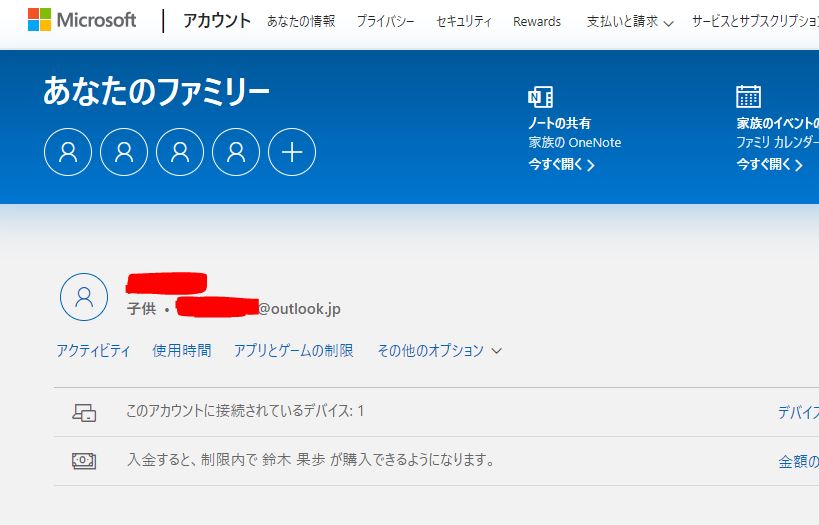Open アプリとゲームの制限 link

tap(293, 350)
